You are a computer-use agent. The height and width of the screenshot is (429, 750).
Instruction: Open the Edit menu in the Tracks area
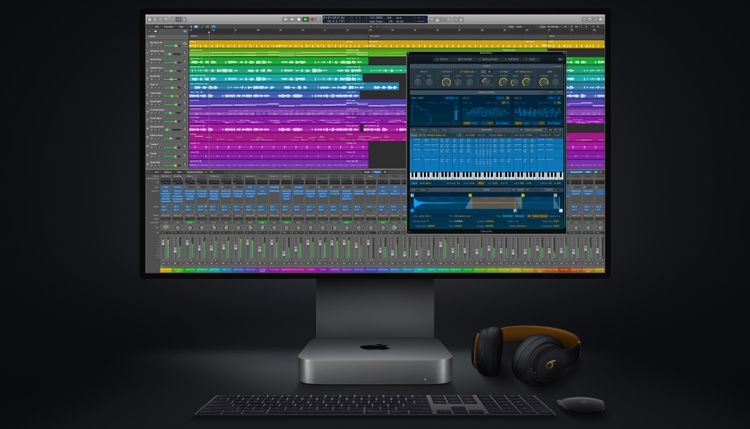[x=156, y=27]
